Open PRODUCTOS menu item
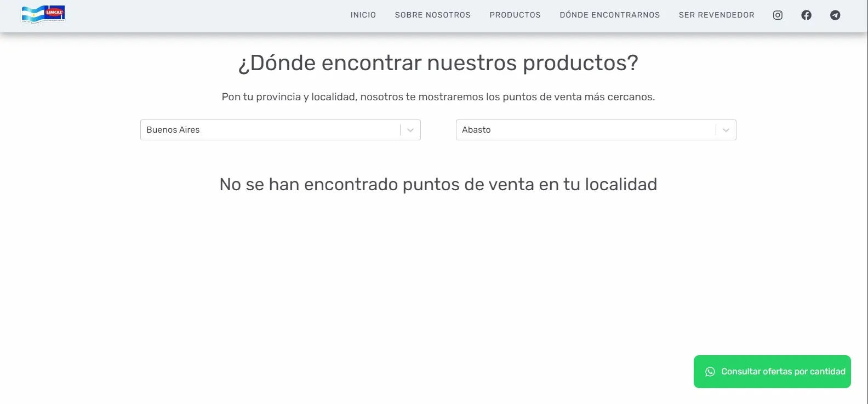The image size is (868, 404). (515, 15)
